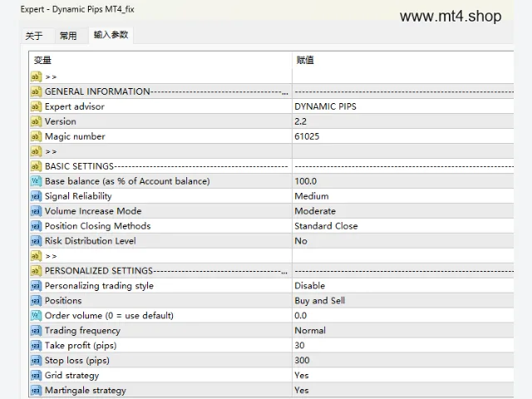Image resolution: width=532 pixels, height=399 pixels.
Task: Select the Volume Increase Mode row label
Action: tap(93, 211)
